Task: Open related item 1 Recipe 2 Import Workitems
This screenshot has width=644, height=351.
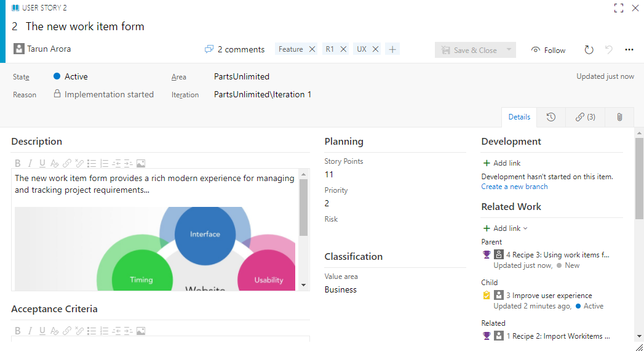Action: (x=558, y=336)
